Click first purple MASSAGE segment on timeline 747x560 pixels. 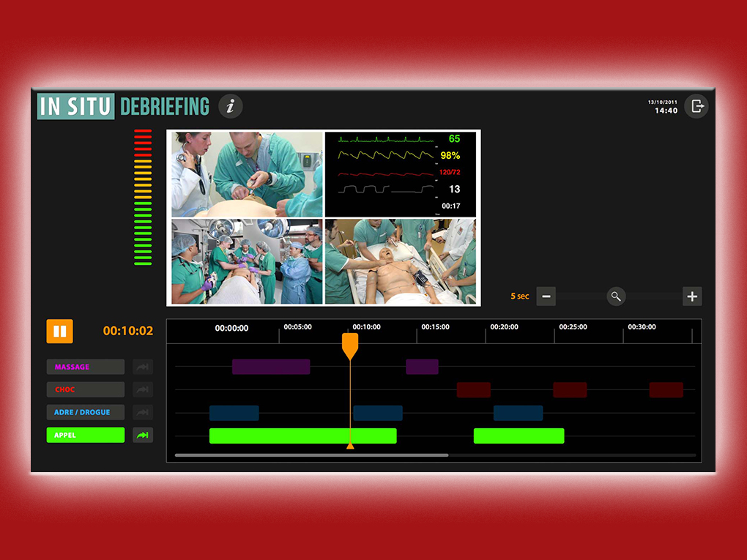coord(271,367)
